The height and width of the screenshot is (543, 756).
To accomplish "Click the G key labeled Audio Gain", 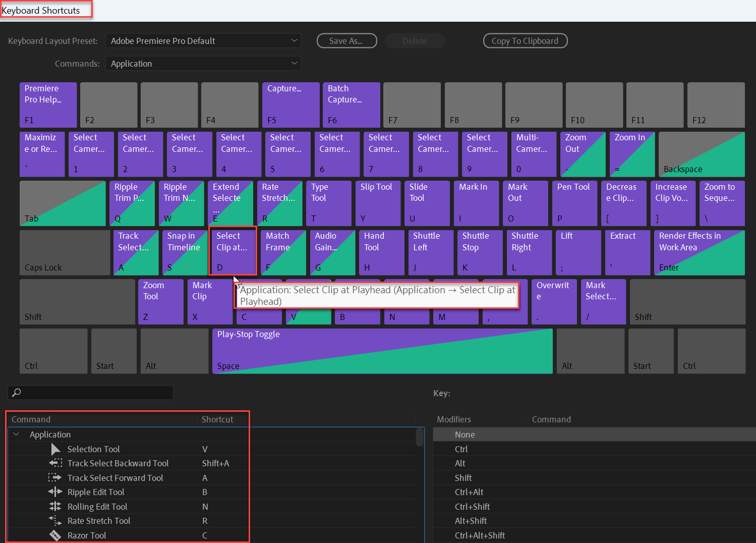I will tap(333, 252).
